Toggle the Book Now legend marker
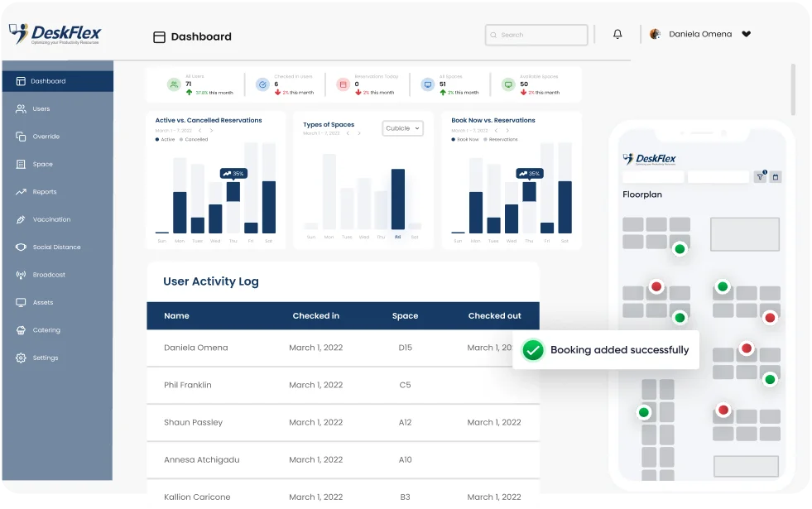This screenshot has height=509, width=812. (x=453, y=139)
